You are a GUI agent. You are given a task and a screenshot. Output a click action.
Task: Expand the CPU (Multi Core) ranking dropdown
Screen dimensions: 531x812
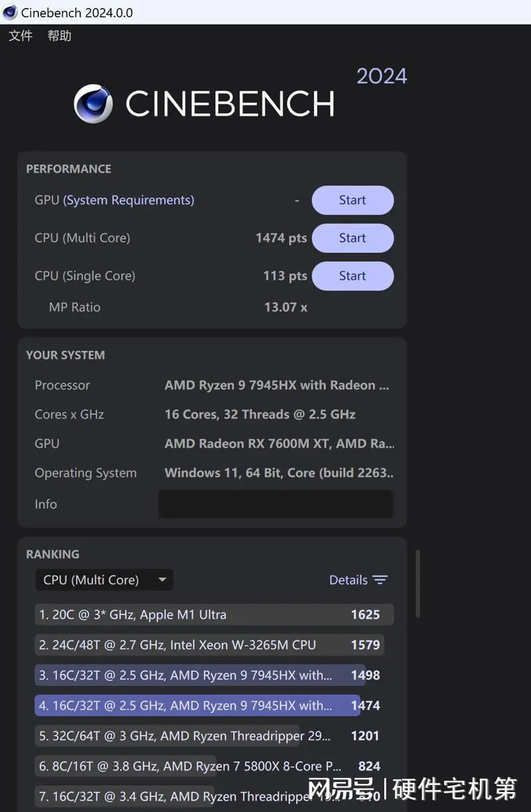point(104,580)
